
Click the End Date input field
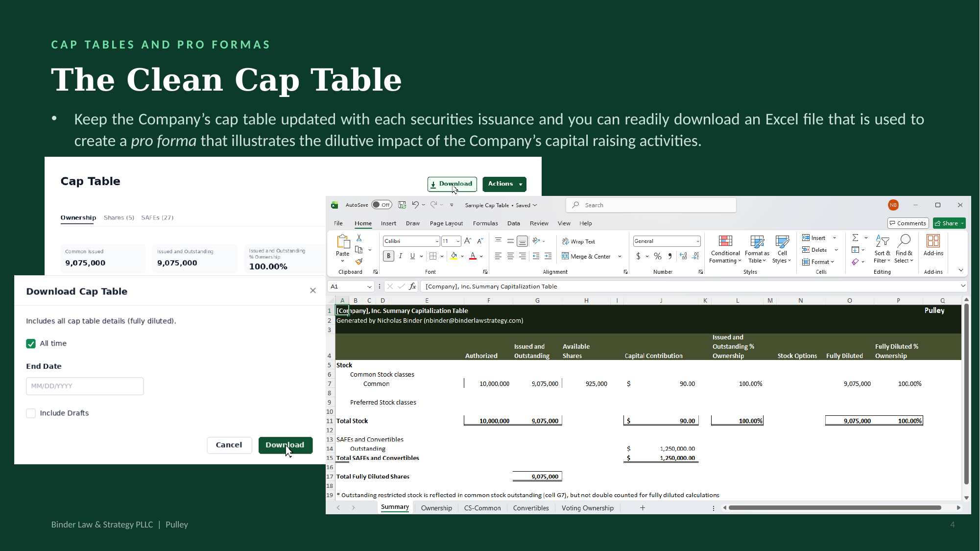(85, 386)
